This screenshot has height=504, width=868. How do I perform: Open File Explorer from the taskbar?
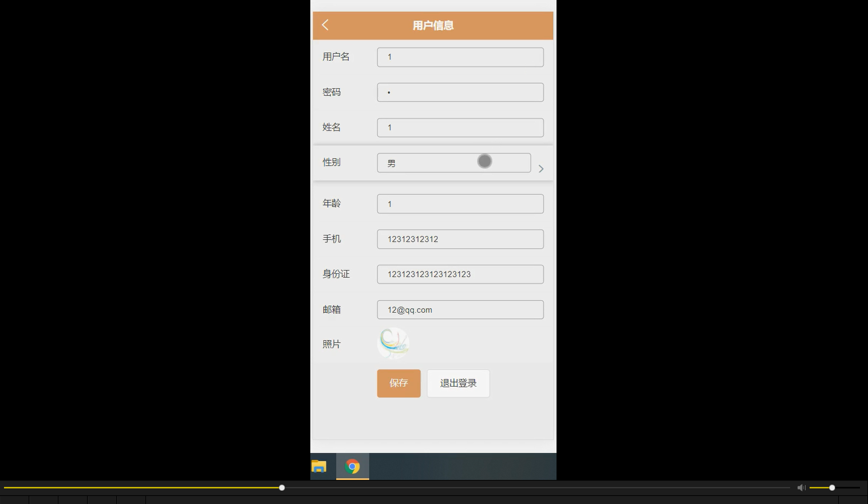[x=319, y=466]
